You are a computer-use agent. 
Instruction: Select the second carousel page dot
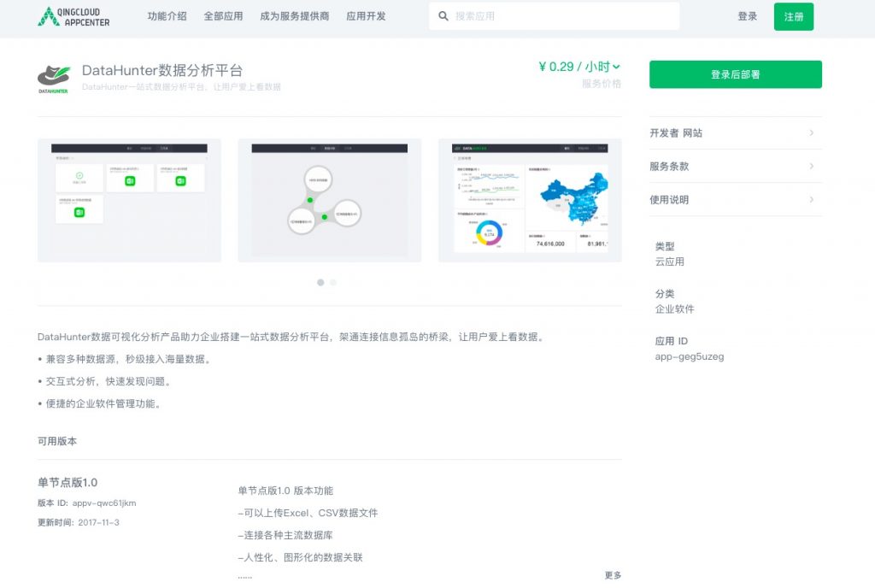point(333,282)
